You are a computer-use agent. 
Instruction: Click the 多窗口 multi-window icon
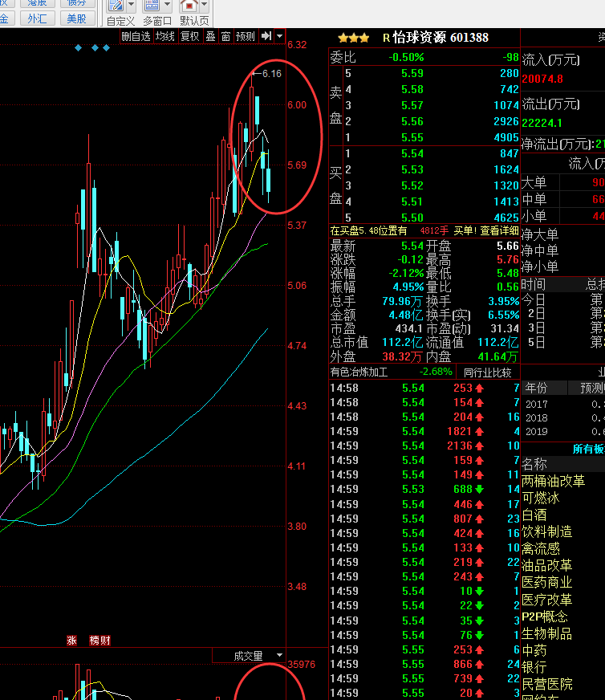[x=151, y=6]
